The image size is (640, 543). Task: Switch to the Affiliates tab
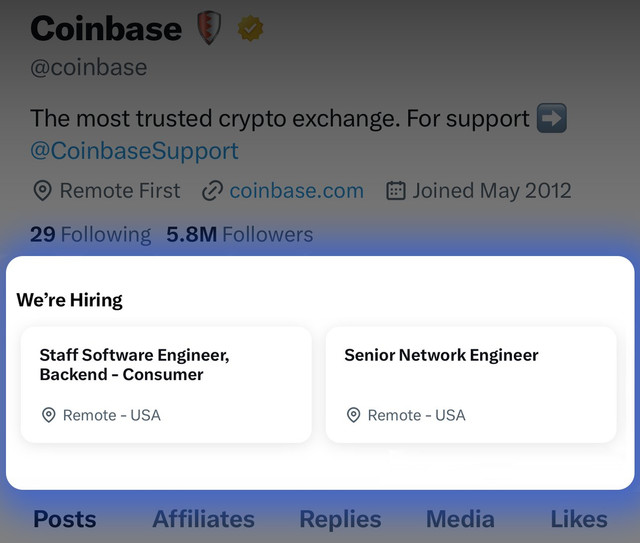click(204, 519)
